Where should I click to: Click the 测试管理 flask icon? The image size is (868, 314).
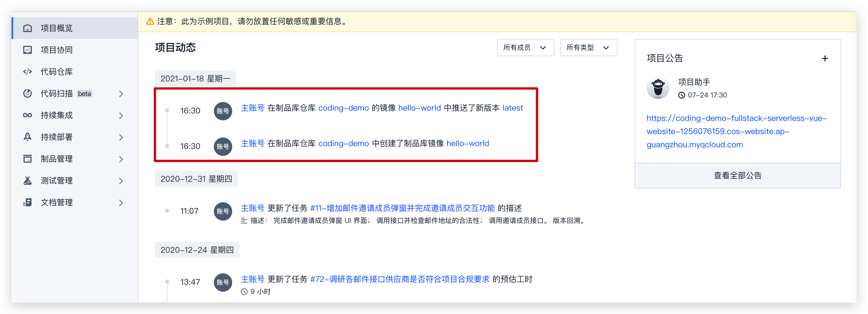point(27,180)
